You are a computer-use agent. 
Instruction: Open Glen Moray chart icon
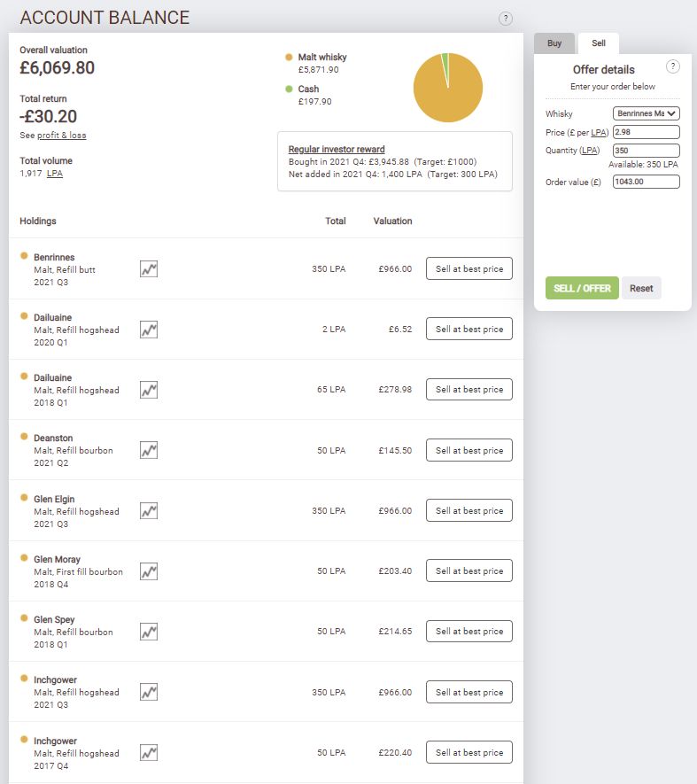(x=149, y=571)
